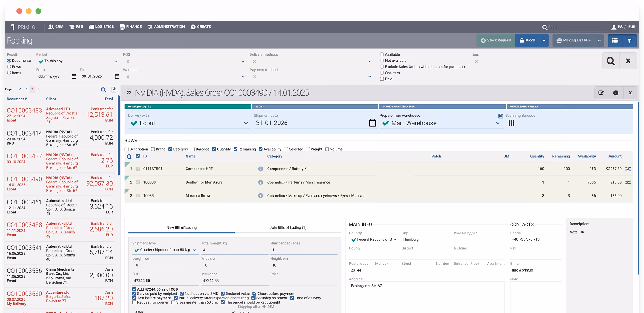Open the FINANCE menu
The image size is (644, 313).
pos(131,27)
